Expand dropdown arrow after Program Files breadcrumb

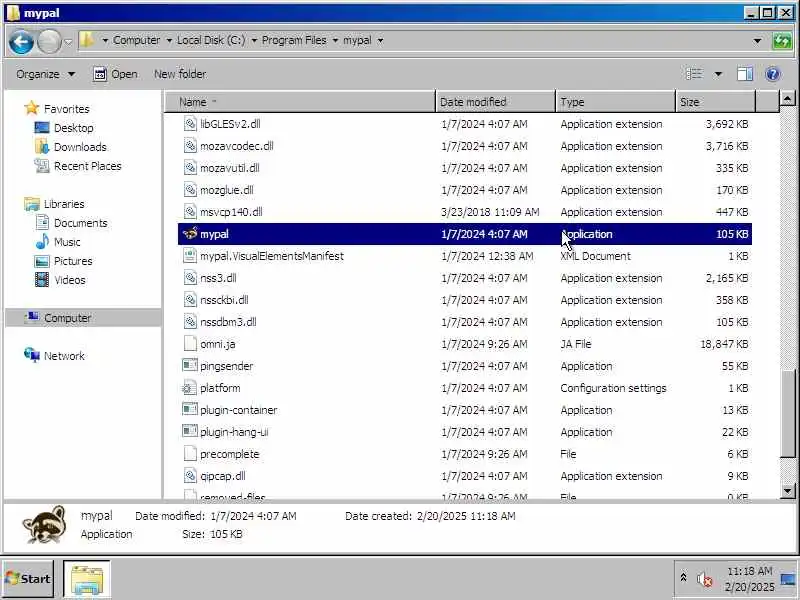pyautogui.click(x=335, y=40)
